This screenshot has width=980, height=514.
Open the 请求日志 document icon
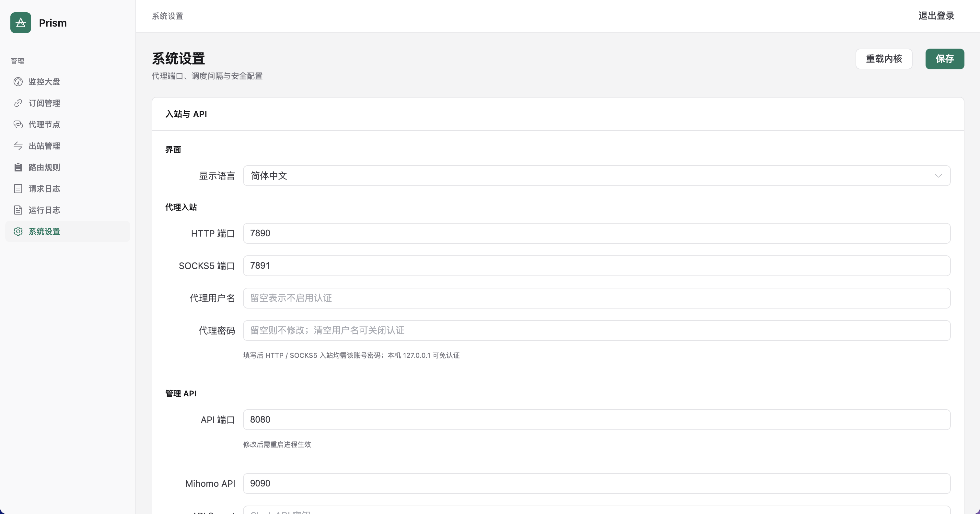coord(18,189)
